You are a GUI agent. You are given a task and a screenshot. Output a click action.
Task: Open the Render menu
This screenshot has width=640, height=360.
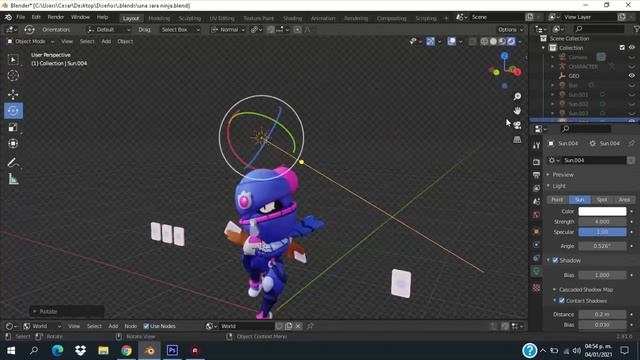[56, 17]
